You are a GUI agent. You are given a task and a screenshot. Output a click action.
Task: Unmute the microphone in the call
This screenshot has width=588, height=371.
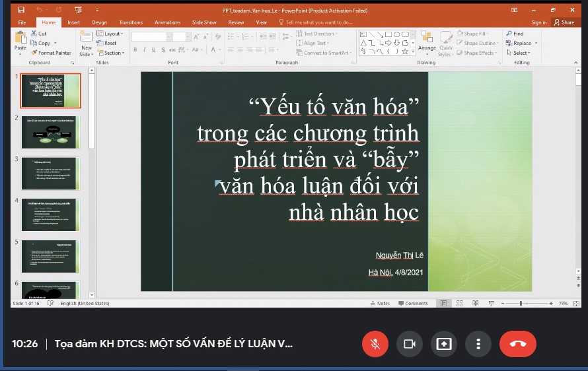375,344
